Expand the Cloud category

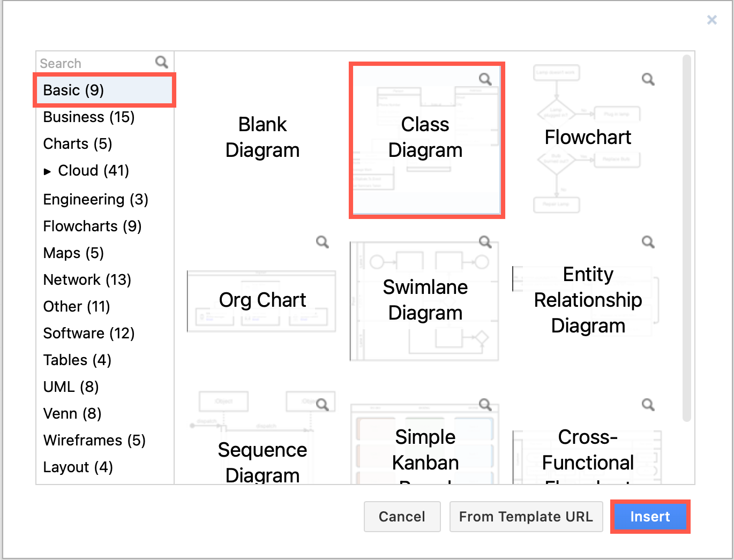tap(48, 170)
